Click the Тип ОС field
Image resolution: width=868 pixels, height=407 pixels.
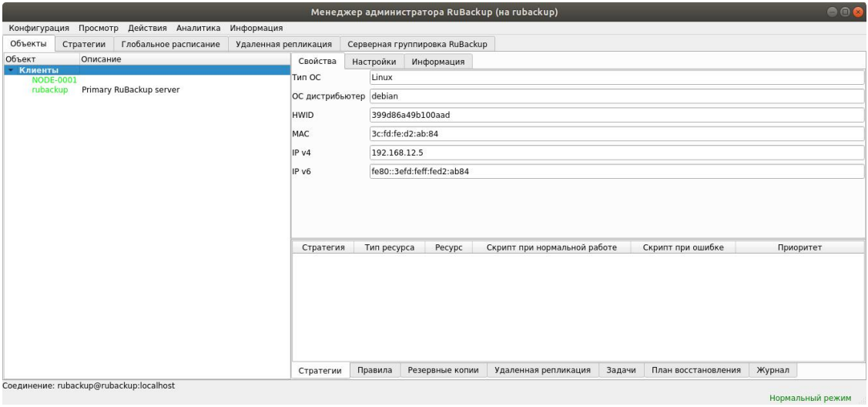[x=617, y=78]
